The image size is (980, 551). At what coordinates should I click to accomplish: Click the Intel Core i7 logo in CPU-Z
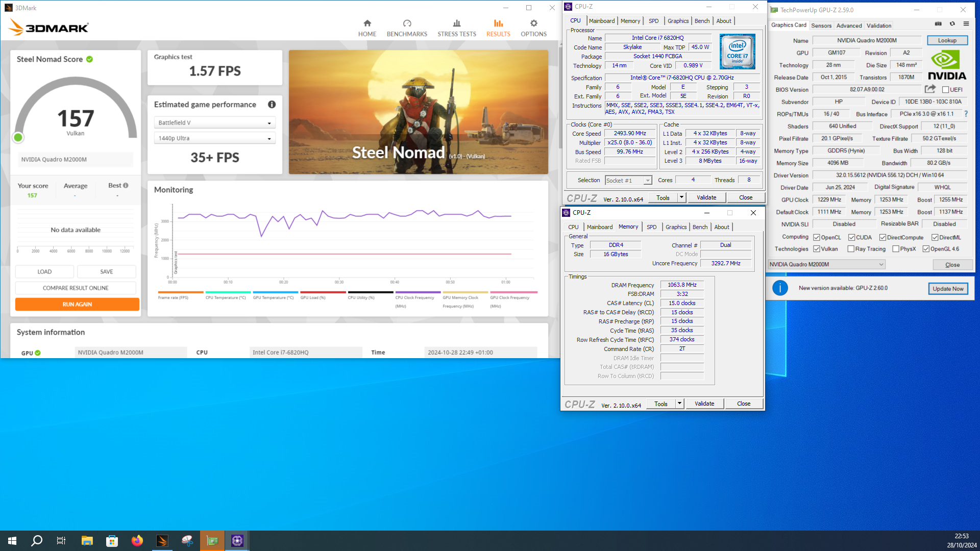tap(737, 52)
